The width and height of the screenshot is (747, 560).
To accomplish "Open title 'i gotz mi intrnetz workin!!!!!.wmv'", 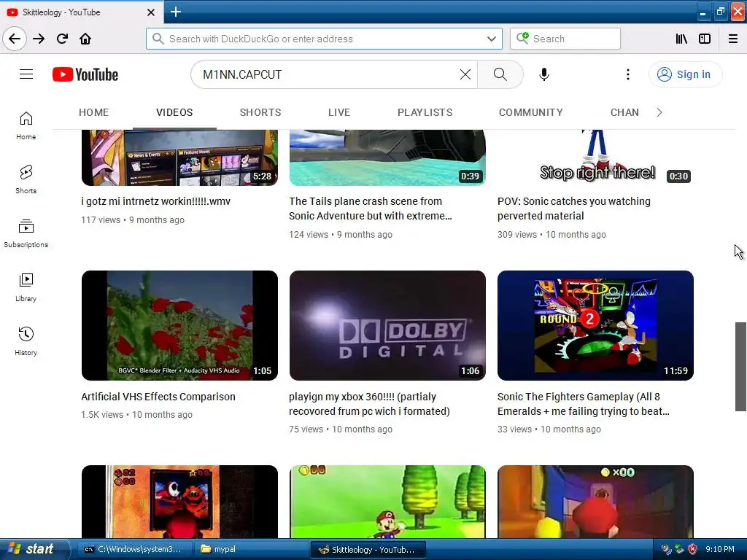I will (x=156, y=201).
